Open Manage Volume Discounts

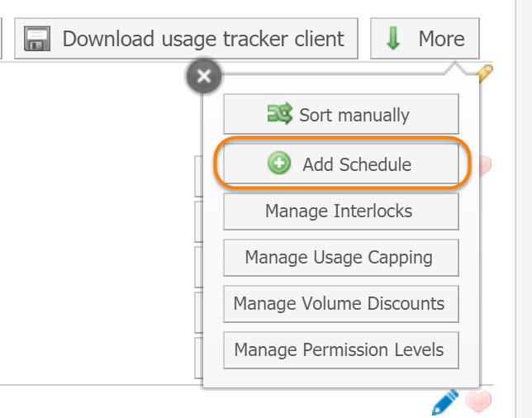[340, 303]
